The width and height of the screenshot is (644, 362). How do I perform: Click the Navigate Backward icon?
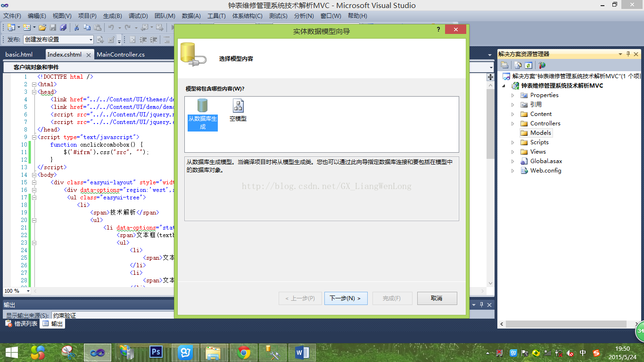coord(144,28)
